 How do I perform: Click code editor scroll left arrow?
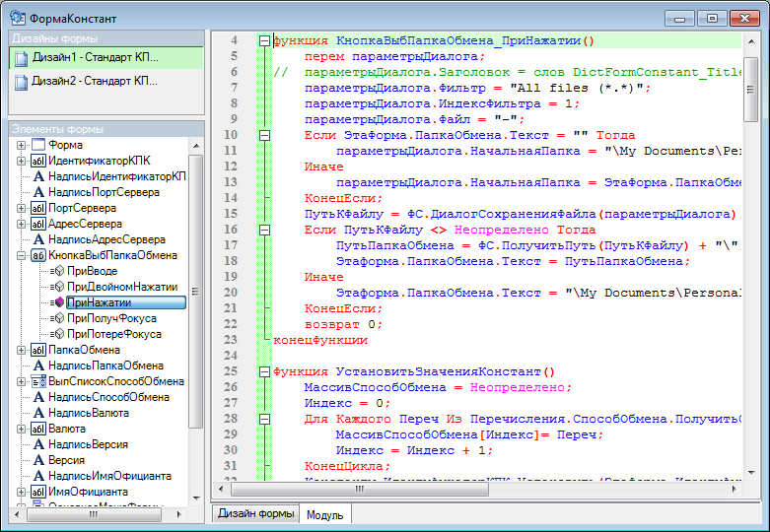[x=221, y=489]
